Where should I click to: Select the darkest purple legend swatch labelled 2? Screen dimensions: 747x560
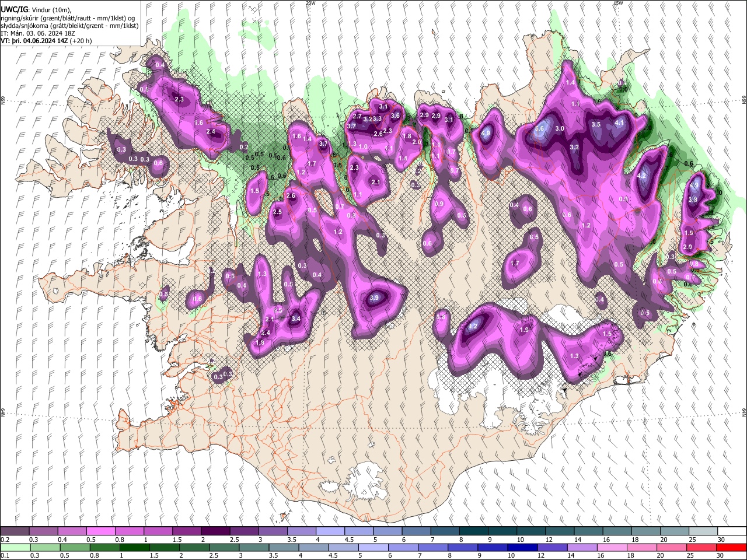(x=215, y=531)
